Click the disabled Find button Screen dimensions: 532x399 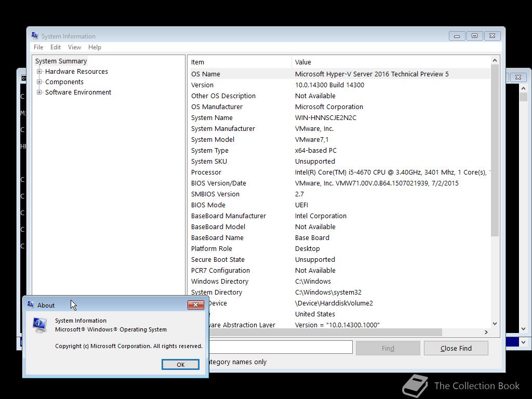pyautogui.click(x=388, y=348)
